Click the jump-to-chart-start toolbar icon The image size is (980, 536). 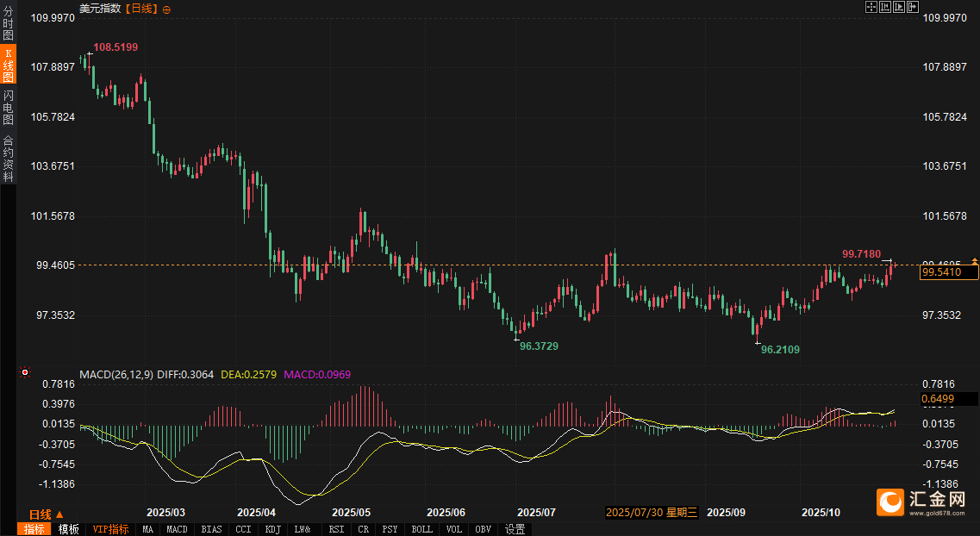pyautogui.click(x=884, y=7)
